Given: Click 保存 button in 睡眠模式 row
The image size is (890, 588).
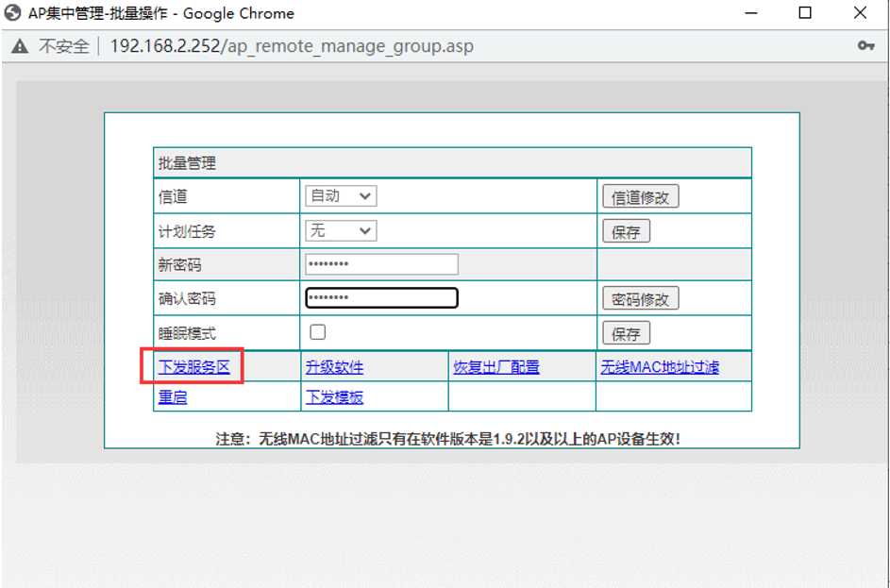Looking at the screenshot, I should pos(626,333).
